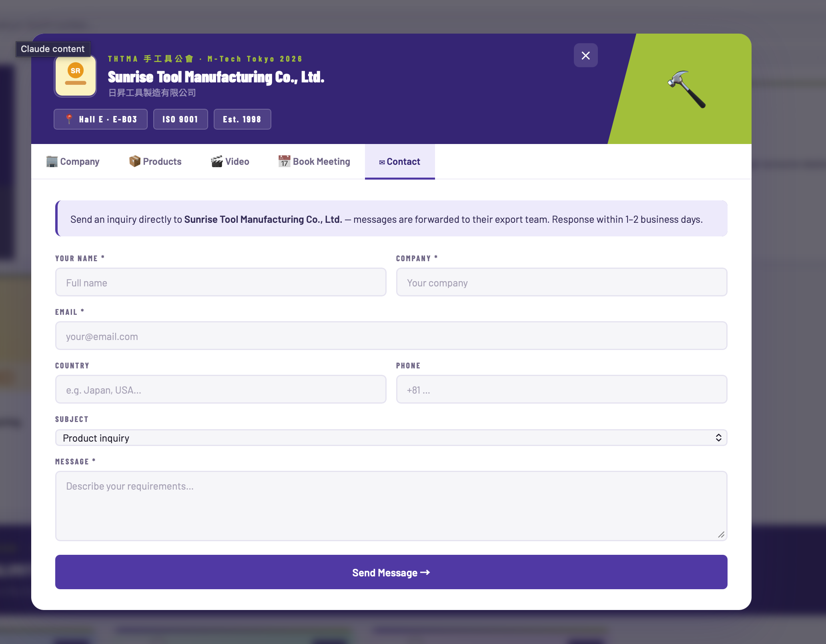The image size is (826, 644).
Task: Open the Subject dropdown showing Product inquiry
Action: coord(384,438)
